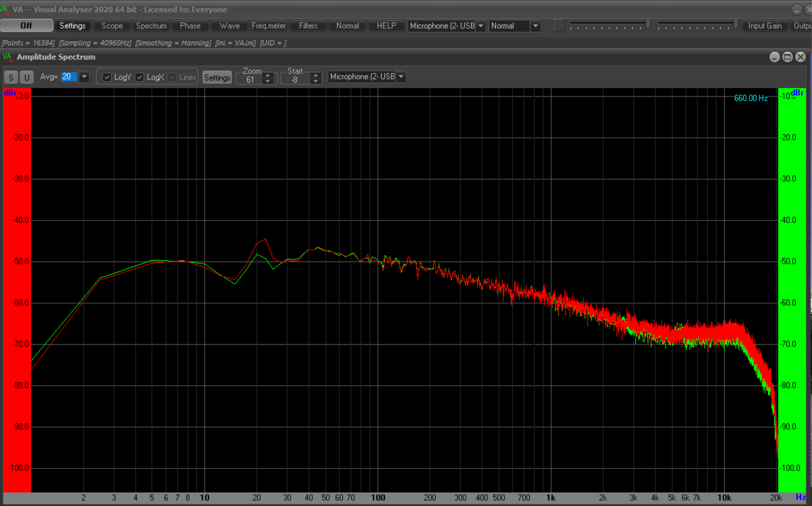This screenshot has height=506, width=812.
Task: Click the green right channel dBr bar
Action: point(792,290)
